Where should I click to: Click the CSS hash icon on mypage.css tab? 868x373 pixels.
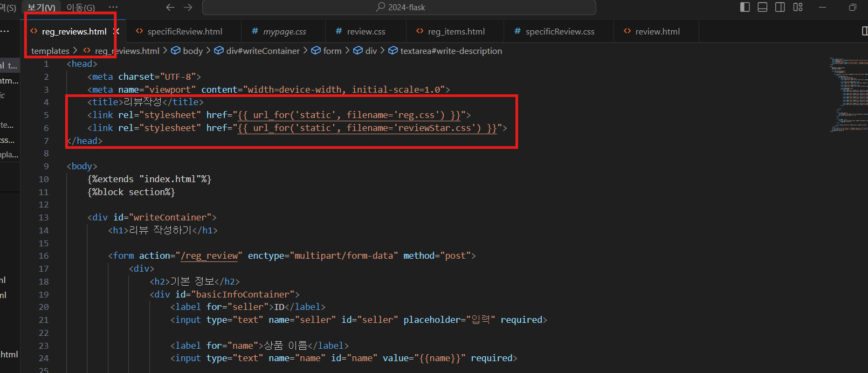pyautogui.click(x=255, y=31)
